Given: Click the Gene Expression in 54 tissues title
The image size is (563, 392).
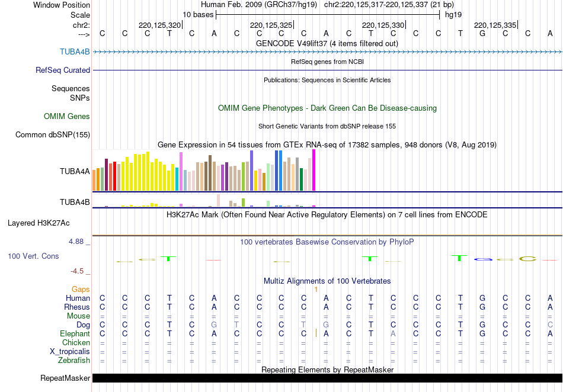Looking at the screenshot, I should click(x=327, y=144).
